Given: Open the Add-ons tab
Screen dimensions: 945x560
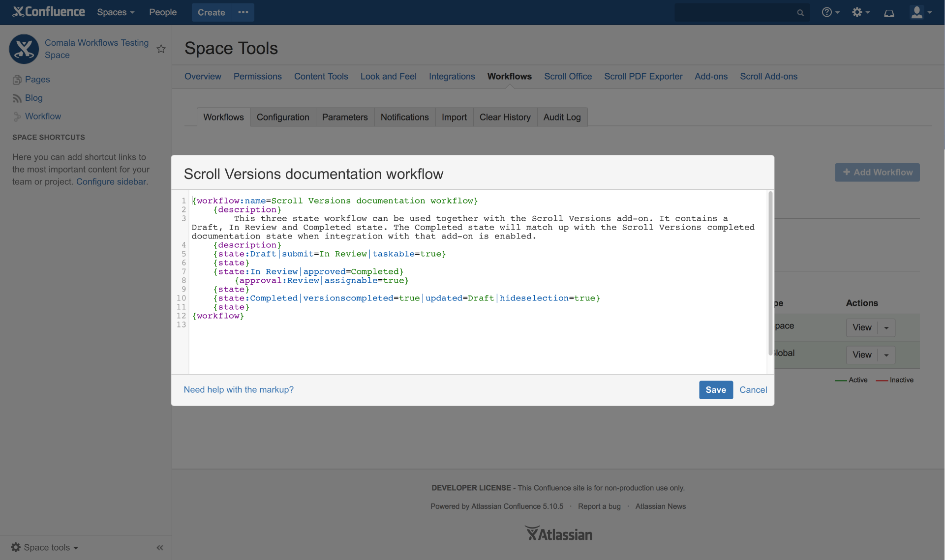Looking at the screenshot, I should click(711, 76).
